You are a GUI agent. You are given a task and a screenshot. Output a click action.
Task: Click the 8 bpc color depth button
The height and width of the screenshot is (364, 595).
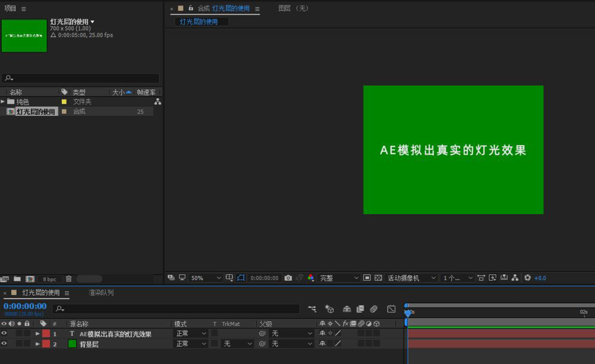pyautogui.click(x=49, y=278)
